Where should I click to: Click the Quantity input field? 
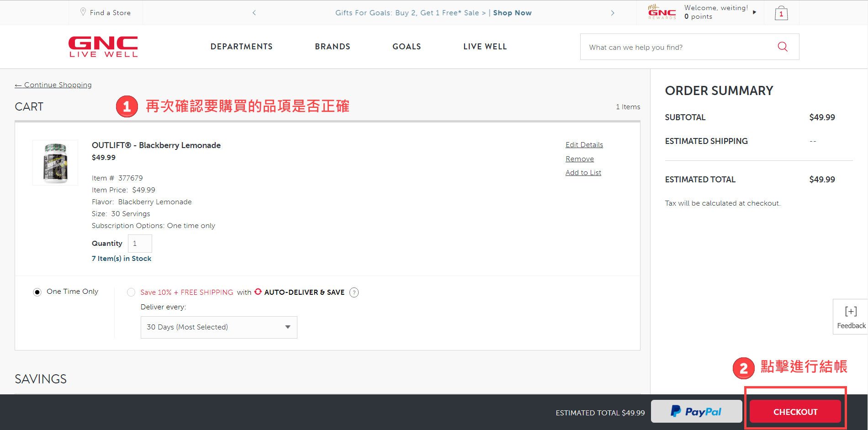140,244
